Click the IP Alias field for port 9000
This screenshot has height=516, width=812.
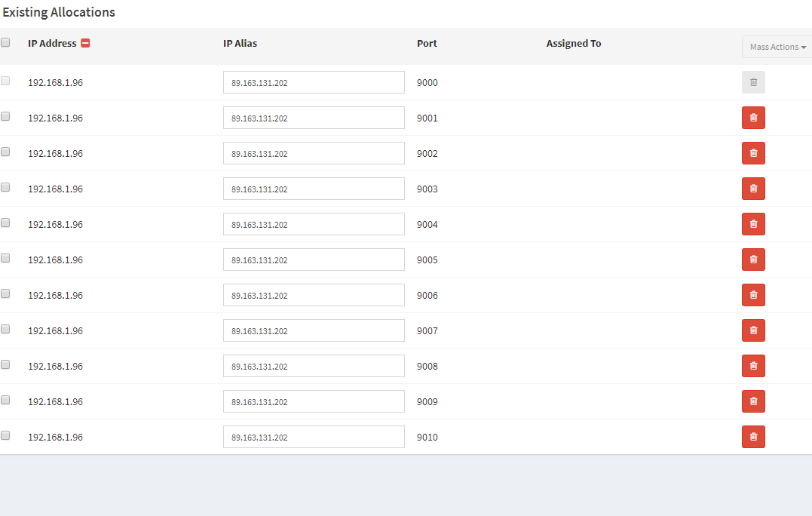tap(314, 82)
